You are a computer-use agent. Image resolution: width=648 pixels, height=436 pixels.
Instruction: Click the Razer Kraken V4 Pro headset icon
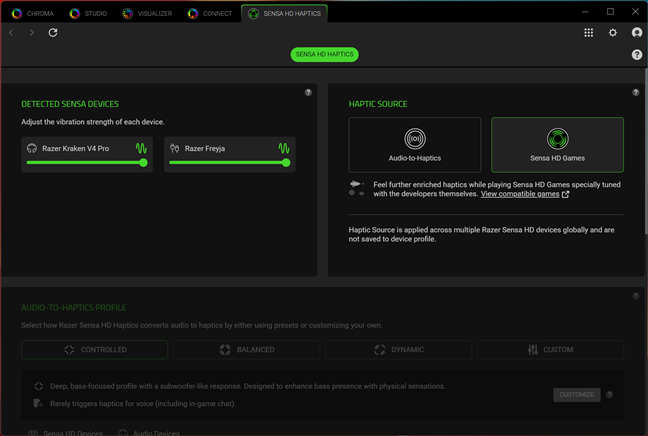pos(32,148)
